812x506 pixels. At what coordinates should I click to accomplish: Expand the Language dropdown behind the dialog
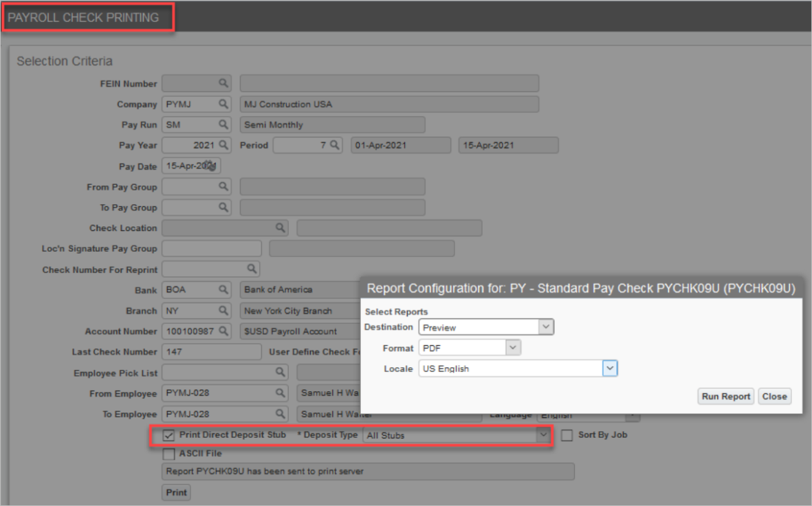coord(632,416)
